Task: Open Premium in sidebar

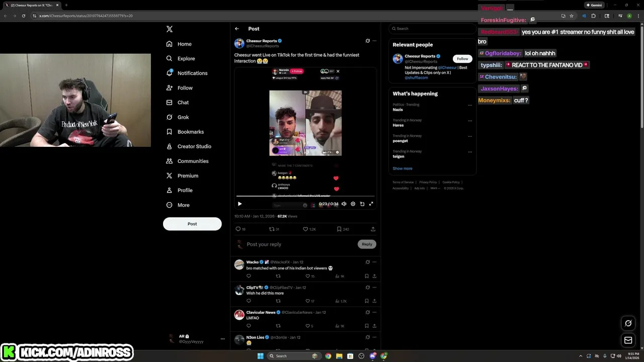Action: (x=182, y=175)
